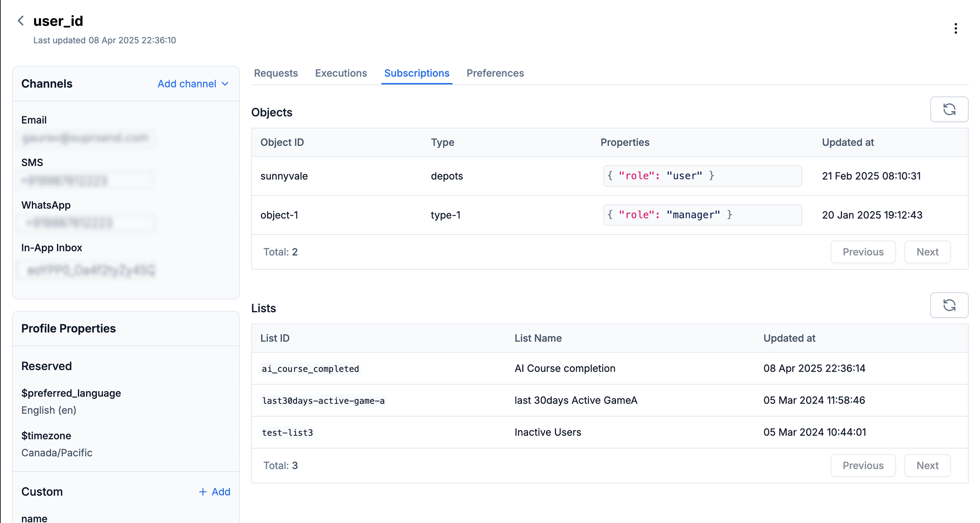Click the user_id page title
Image resolution: width=980 pixels, height=523 pixels.
click(58, 21)
